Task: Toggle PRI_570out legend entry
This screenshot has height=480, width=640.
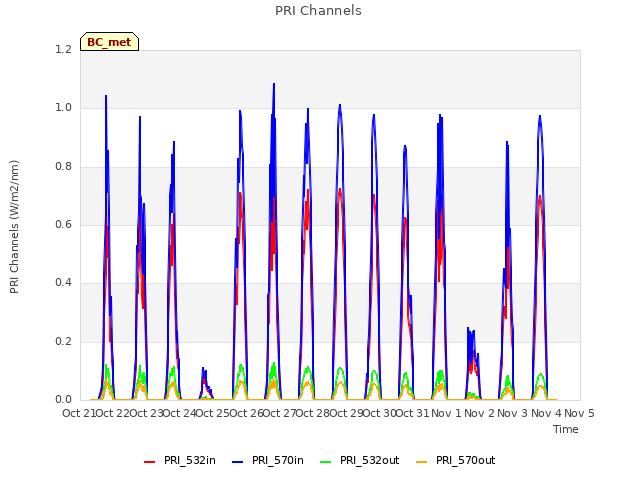Action: coord(456,460)
